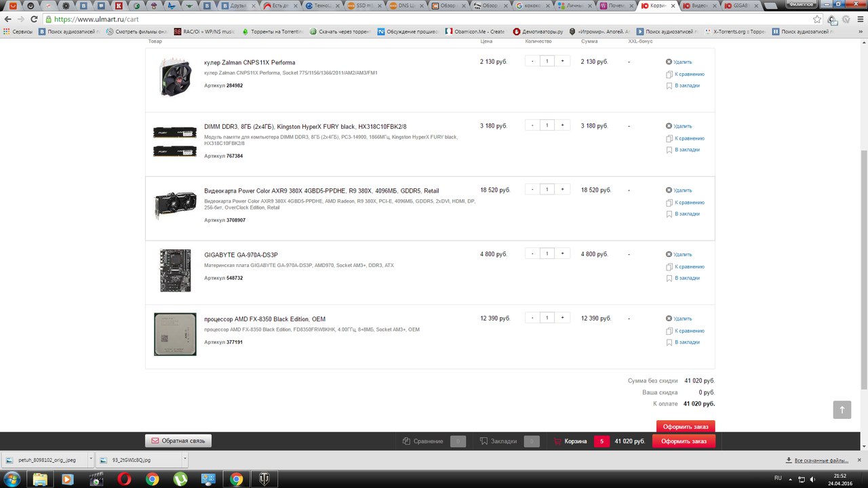Open the кулер Zalman CNPS11X Performa title link
The image size is (868, 488).
click(250, 62)
